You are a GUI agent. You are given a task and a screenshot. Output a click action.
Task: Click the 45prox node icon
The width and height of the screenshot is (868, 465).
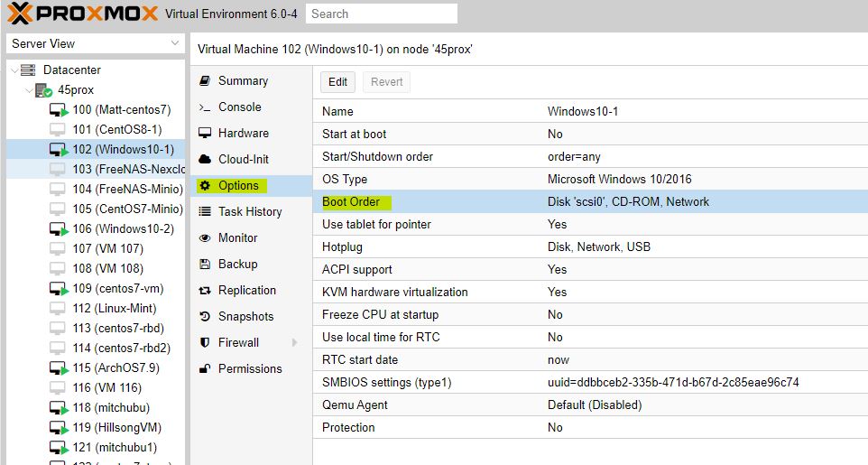pyautogui.click(x=43, y=90)
